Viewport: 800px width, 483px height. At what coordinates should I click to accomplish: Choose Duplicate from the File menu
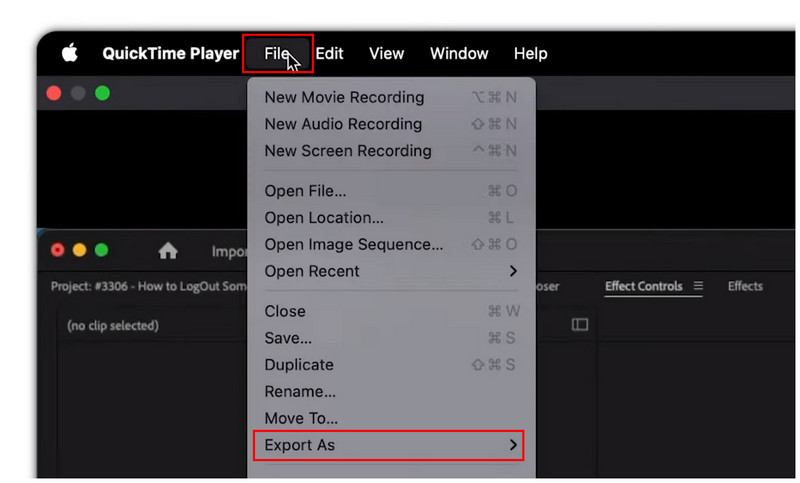tap(391, 365)
